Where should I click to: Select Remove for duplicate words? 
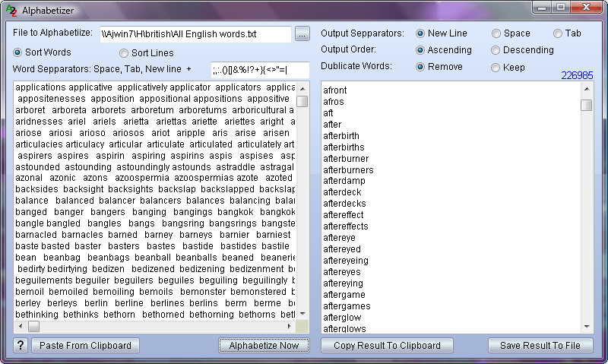click(x=420, y=67)
